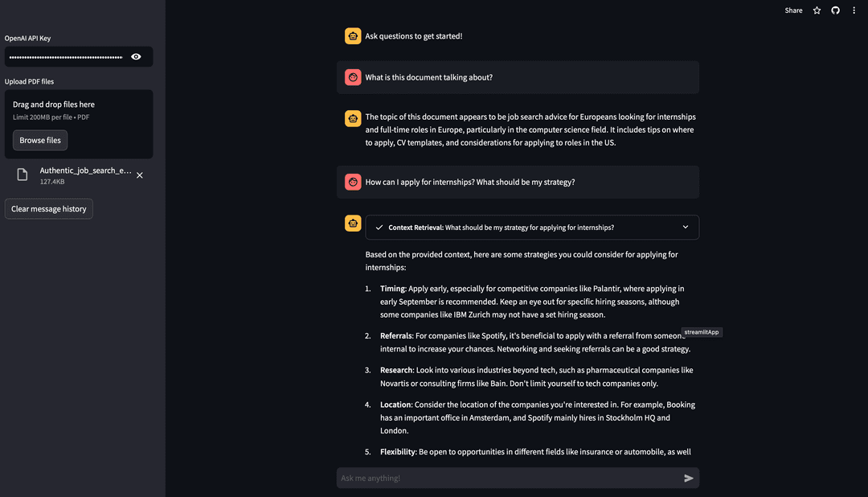Click the red user avatar beside the internship question
This screenshot has width=868, height=497.
[352, 182]
